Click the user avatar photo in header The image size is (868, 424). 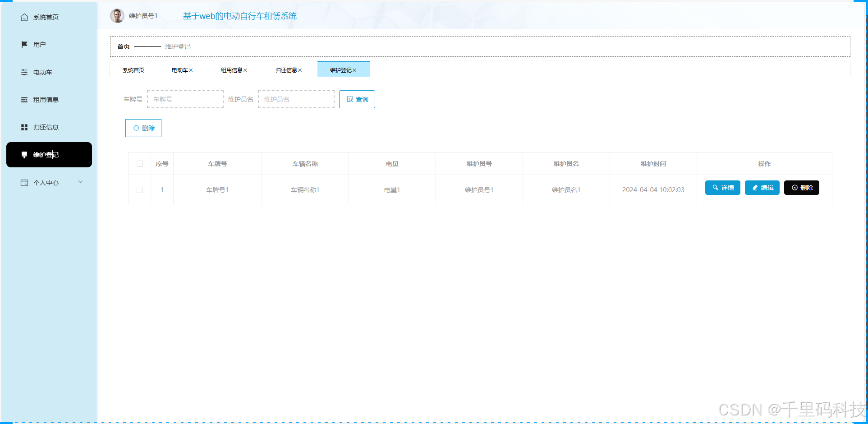coord(117,16)
